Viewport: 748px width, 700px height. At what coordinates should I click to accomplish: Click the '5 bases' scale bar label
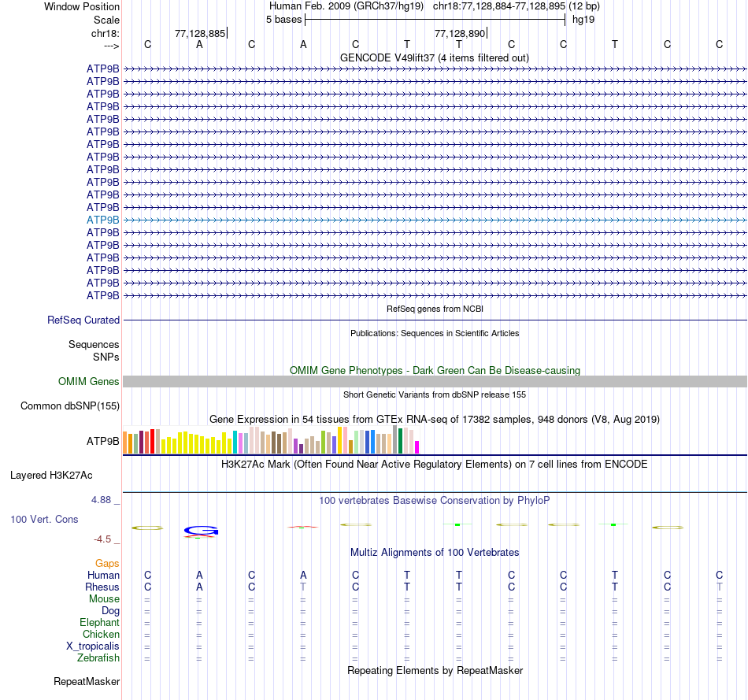(x=283, y=20)
